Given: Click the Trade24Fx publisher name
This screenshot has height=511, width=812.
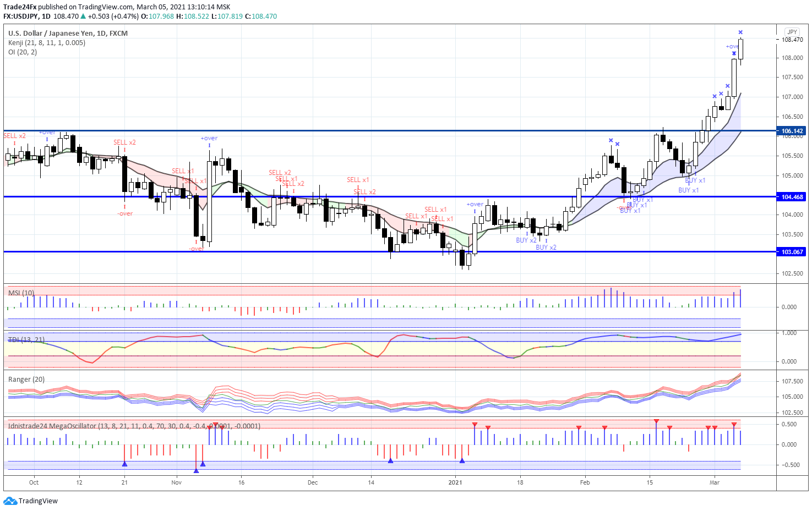Looking at the screenshot, I should coord(20,7).
